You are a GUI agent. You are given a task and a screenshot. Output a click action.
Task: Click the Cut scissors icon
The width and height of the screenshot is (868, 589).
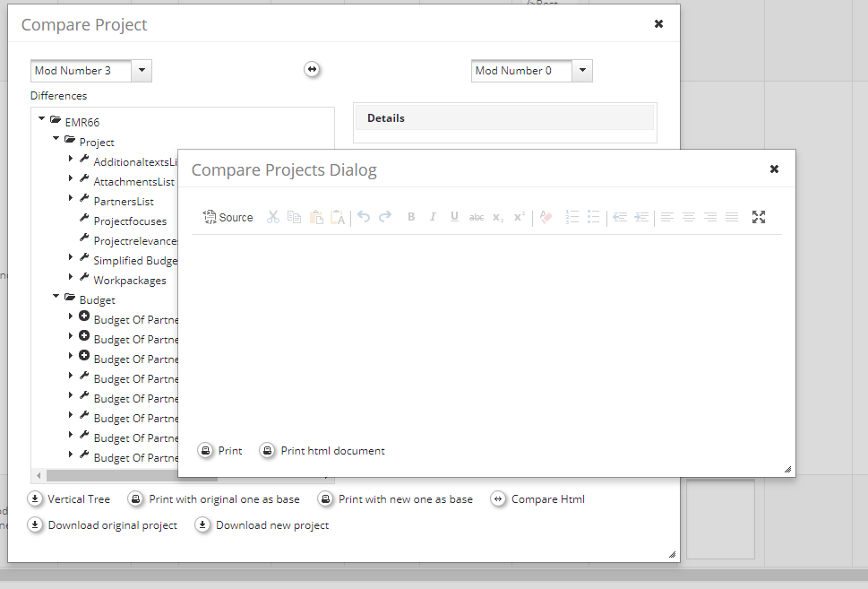[x=273, y=217]
